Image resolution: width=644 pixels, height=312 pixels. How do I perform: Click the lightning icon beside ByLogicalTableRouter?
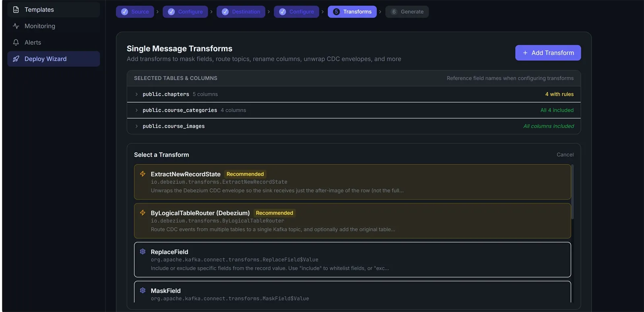click(x=142, y=213)
